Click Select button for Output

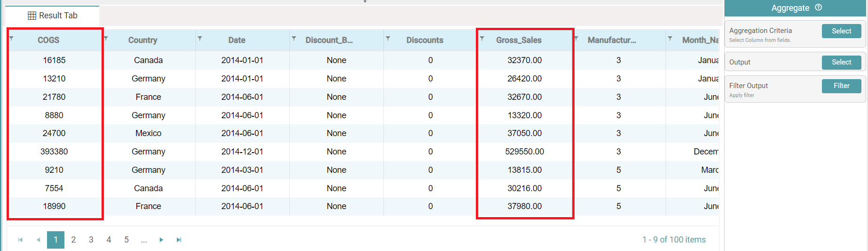point(841,62)
